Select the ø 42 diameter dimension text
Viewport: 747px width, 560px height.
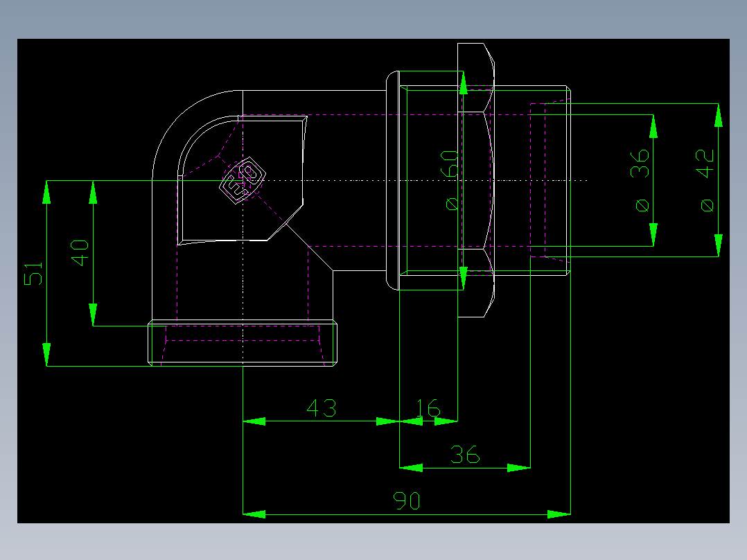706,180
